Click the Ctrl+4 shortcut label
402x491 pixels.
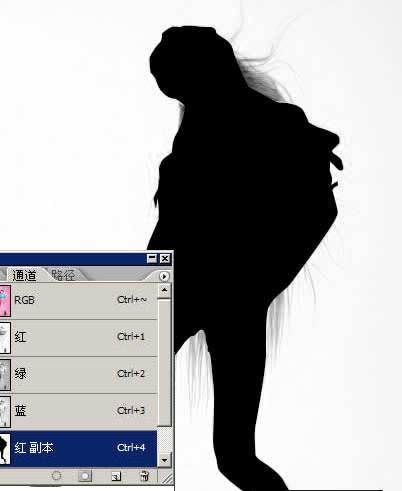[x=131, y=447]
